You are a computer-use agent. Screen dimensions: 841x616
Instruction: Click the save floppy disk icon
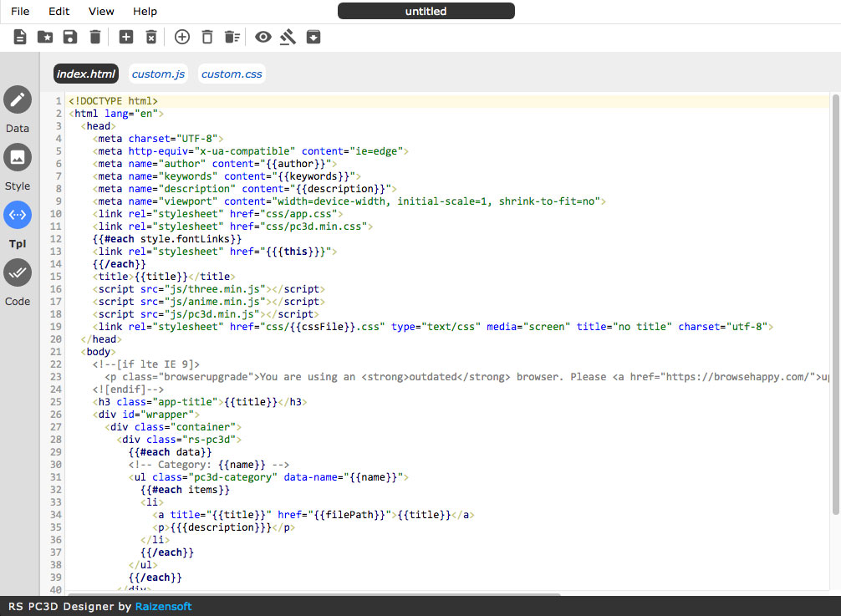[x=70, y=37]
